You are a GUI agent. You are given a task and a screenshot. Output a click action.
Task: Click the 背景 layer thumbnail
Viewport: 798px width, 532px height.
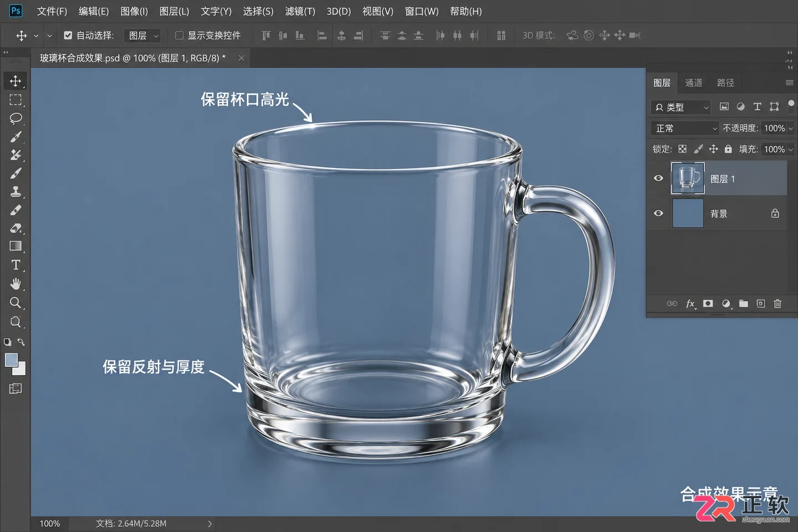click(x=688, y=213)
